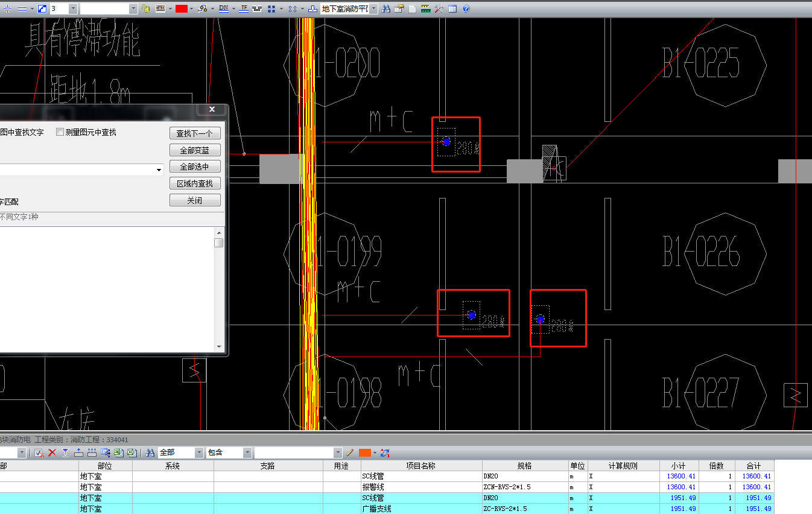Click the pipe bend shape icon
This screenshot has width=812, height=514.
[x=257, y=8]
